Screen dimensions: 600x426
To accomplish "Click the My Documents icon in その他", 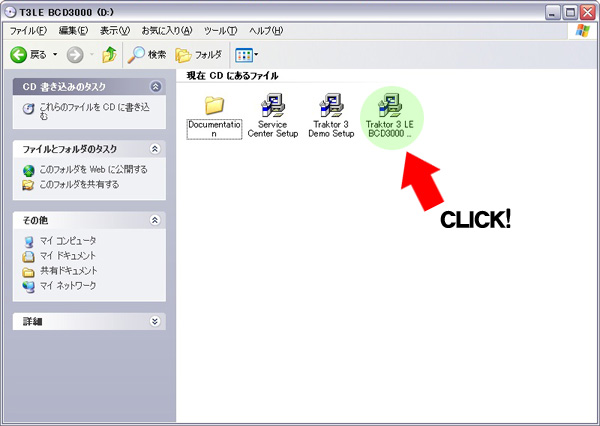I will pyautogui.click(x=28, y=257).
